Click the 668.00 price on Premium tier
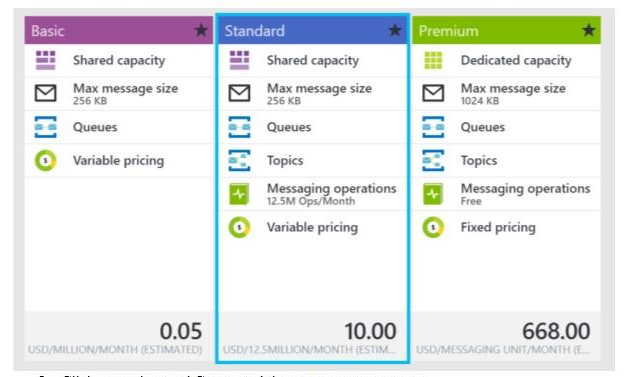 click(556, 331)
